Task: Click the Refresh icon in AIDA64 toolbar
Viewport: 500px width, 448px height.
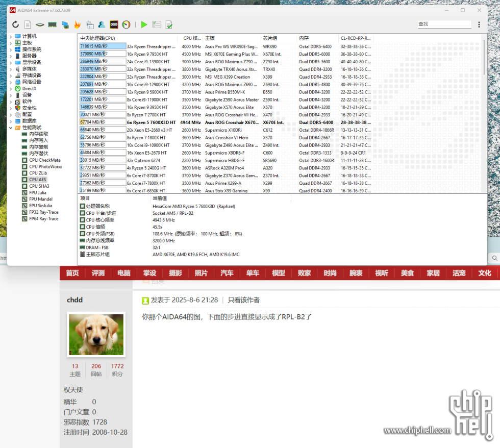Action: pos(15,24)
